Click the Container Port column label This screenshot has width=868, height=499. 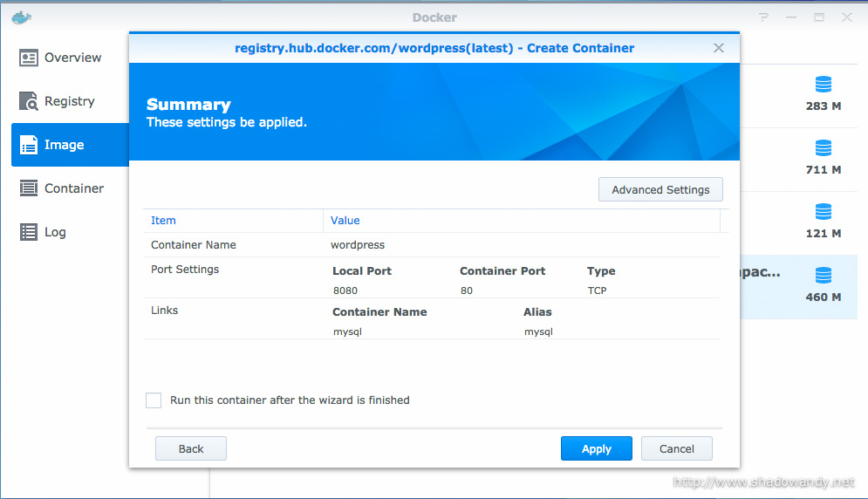tap(502, 270)
